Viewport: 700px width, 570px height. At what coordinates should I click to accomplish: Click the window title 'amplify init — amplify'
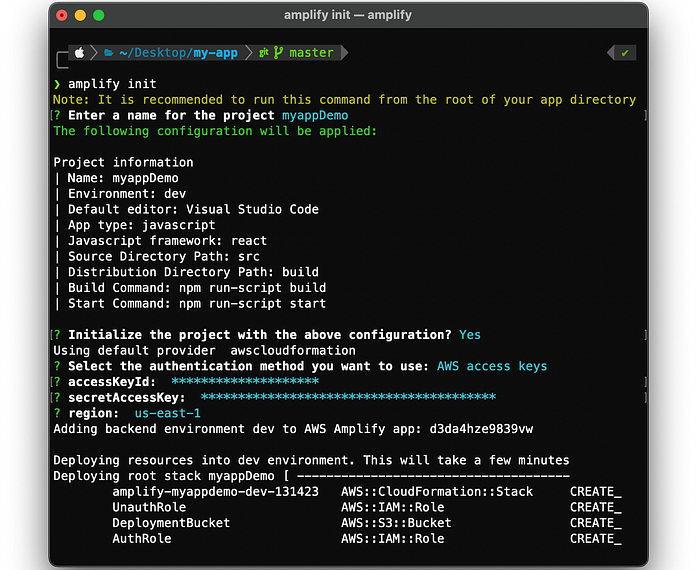click(348, 15)
